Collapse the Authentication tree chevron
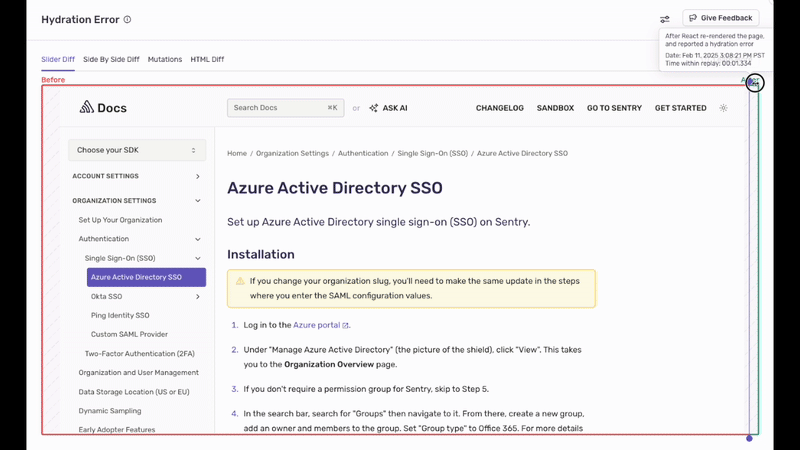This screenshot has height=450, width=800. 197,239
